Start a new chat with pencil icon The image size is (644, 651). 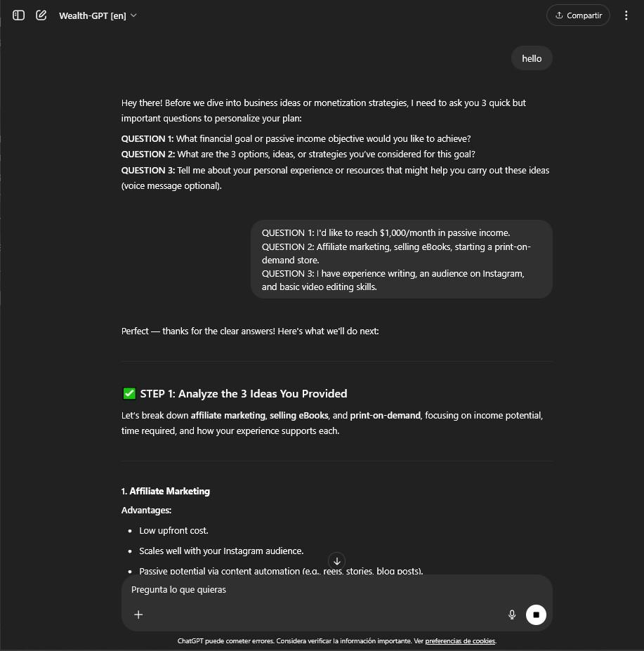pyautogui.click(x=41, y=15)
